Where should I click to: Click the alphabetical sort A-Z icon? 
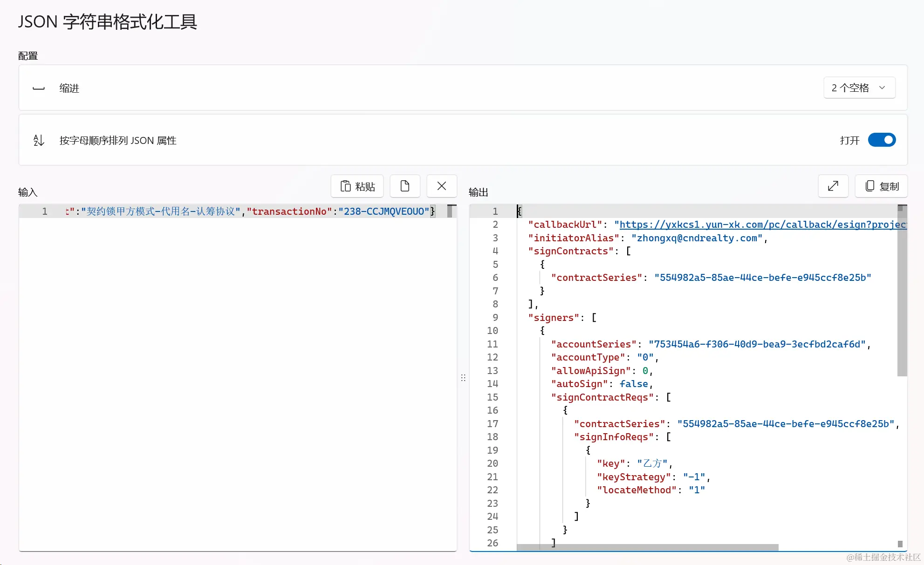[x=39, y=140]
